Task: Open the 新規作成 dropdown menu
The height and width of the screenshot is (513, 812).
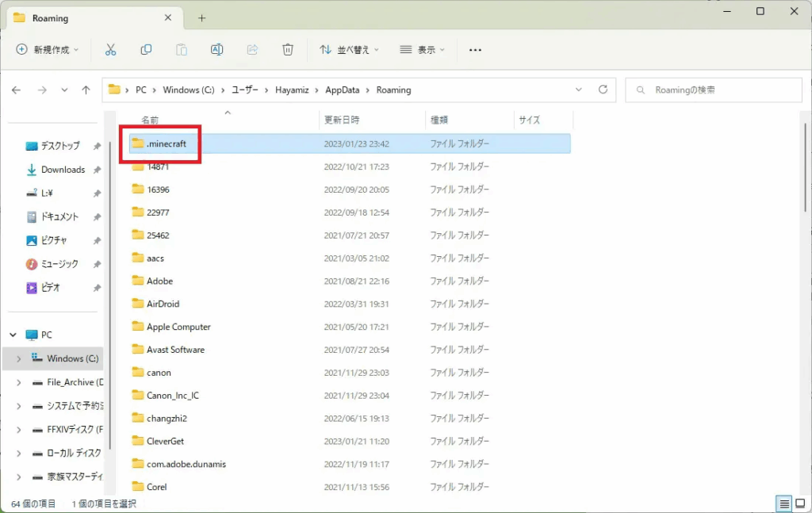Action: [x=48, y=49]
